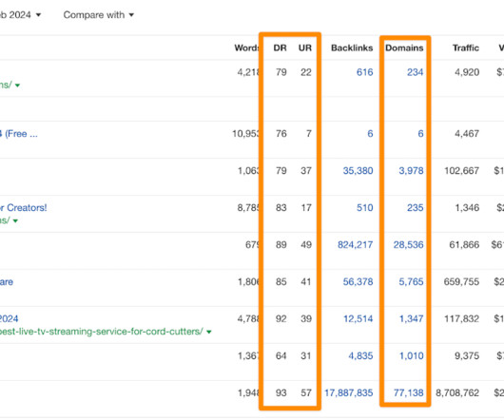Open the cord-cutters green URL link
504x420 pixels.
coord(101,332)
